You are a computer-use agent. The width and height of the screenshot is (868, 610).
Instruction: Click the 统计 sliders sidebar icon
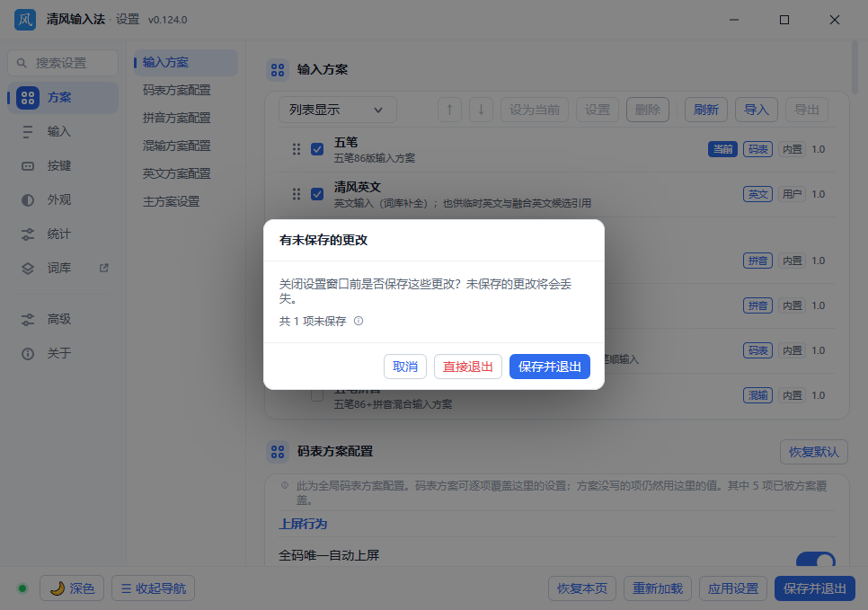(x=28, y=234)
